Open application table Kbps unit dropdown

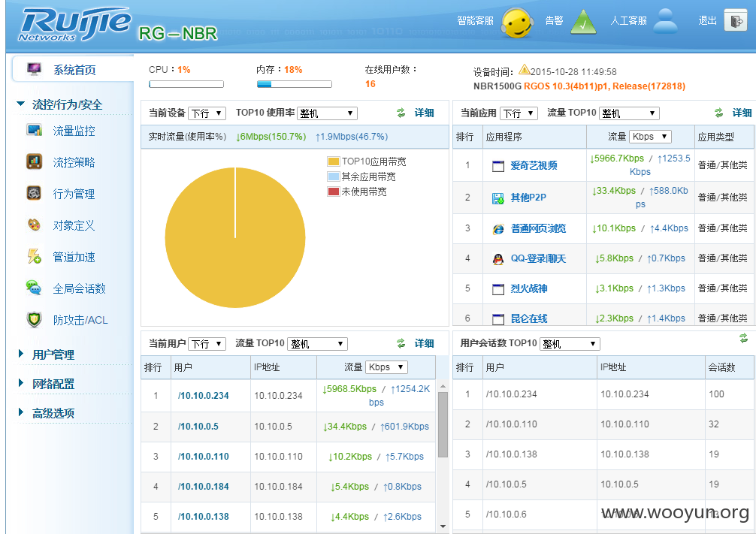click(x=650, y=137)
